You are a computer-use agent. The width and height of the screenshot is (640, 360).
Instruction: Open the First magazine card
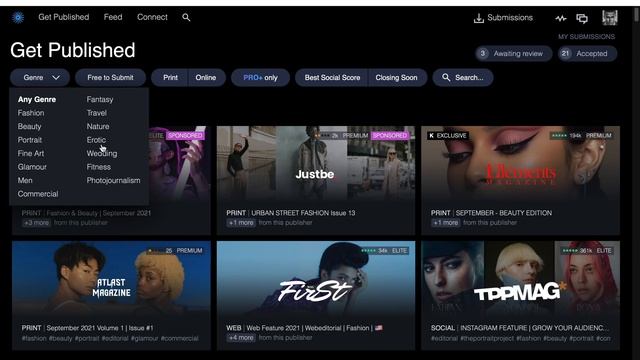[x=316, y=295]
